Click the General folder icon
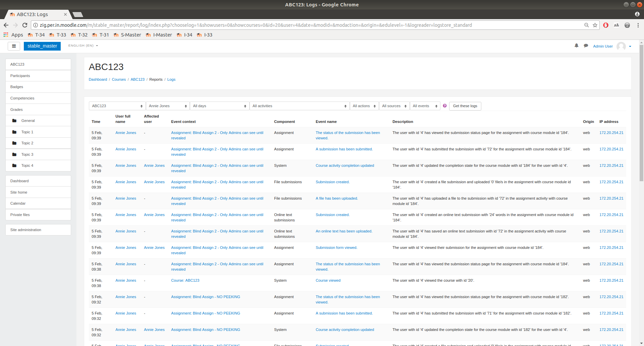This screenshot has width=644, height=346. pos(14,121)
